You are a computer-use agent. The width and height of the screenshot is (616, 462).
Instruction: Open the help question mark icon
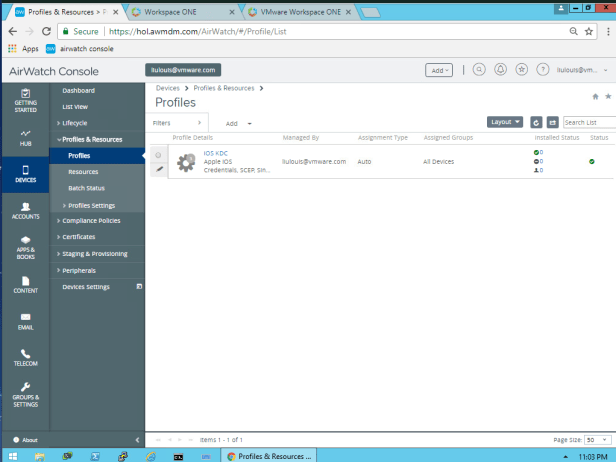pyautogui.click(x=543, y=70)
